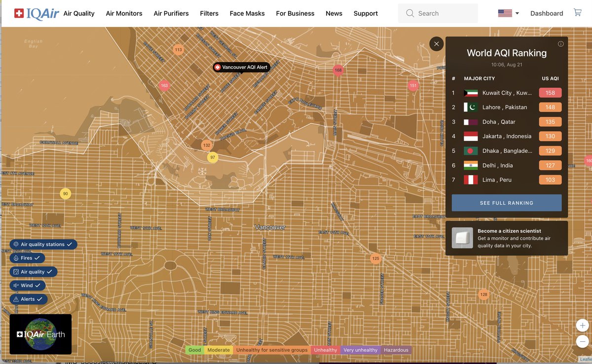Open the Become a citizen scientist card
Image resolution: width=592 pixels, height=364 pixels.
coord(507,238)
